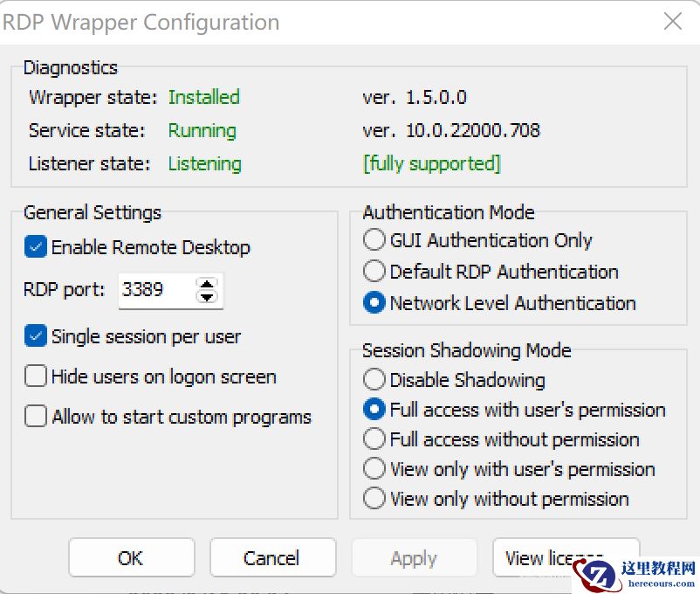Uncheck Single session per user
The width and height of the screenshot is (700, 594).
(x=36, y=335)
